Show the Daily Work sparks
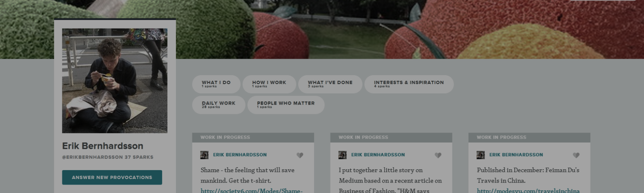Viewport: 644px width, 193px height. [219, 105]
